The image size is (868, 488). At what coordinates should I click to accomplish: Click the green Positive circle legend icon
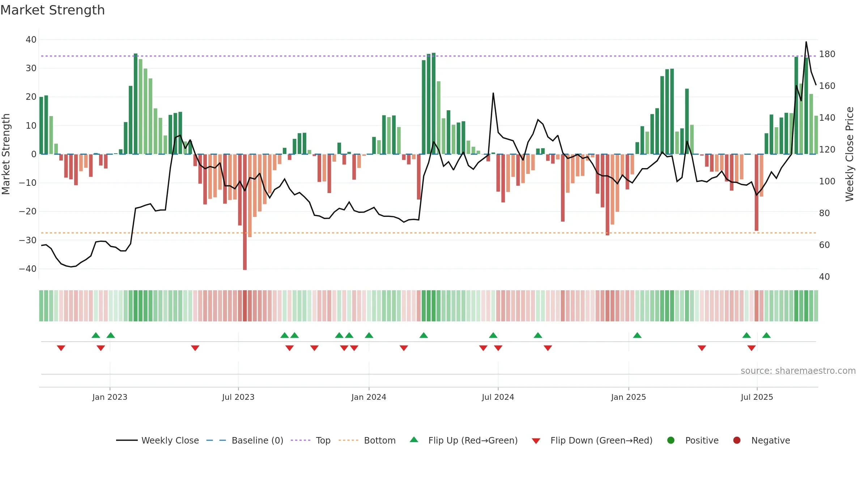[671, 440]
